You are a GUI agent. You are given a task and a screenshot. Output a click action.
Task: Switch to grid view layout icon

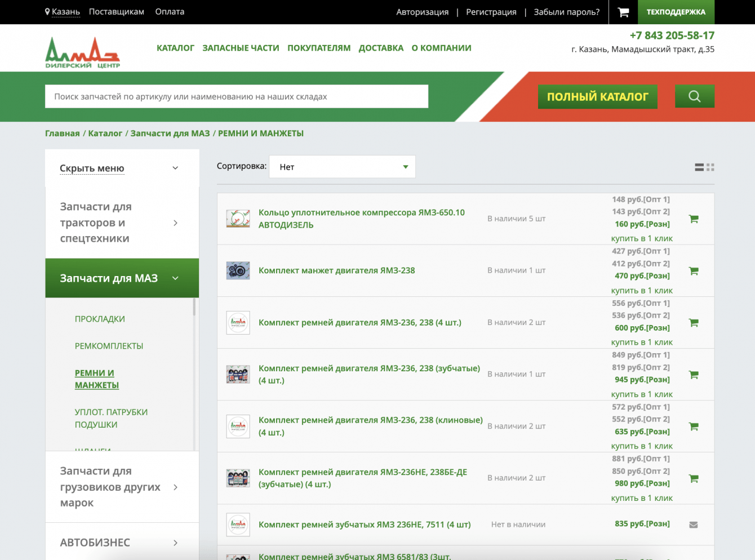(710, 167)
